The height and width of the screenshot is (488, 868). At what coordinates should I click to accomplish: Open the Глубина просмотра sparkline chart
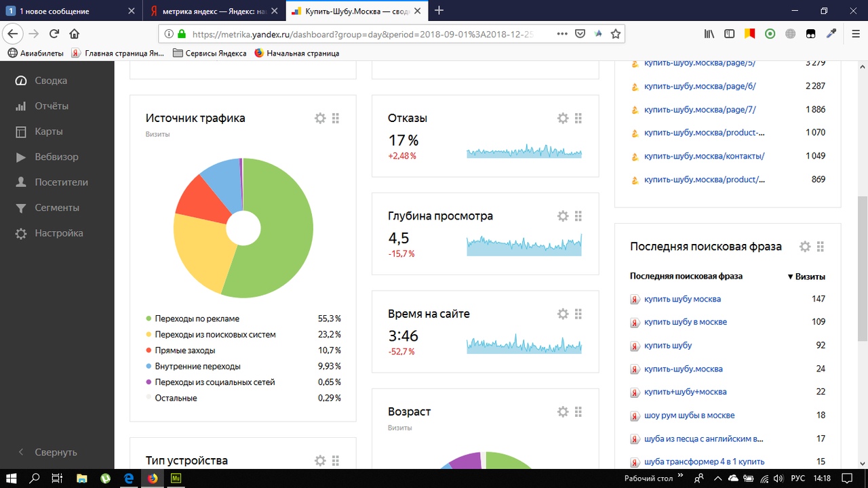pyautogui.click(x=524, y=244)
